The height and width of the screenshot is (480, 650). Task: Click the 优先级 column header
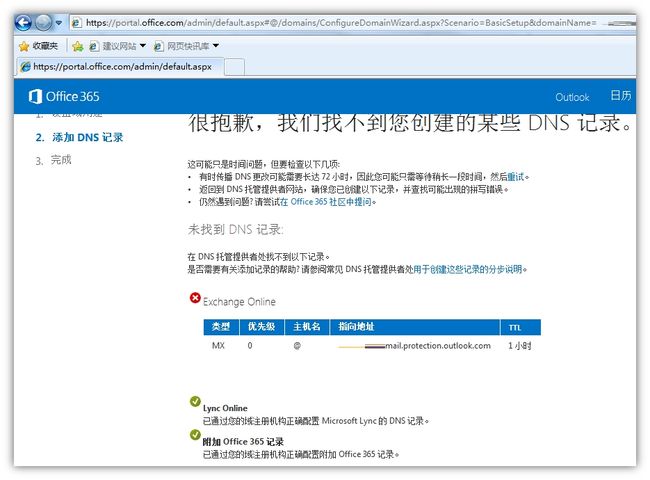[262, 327]
